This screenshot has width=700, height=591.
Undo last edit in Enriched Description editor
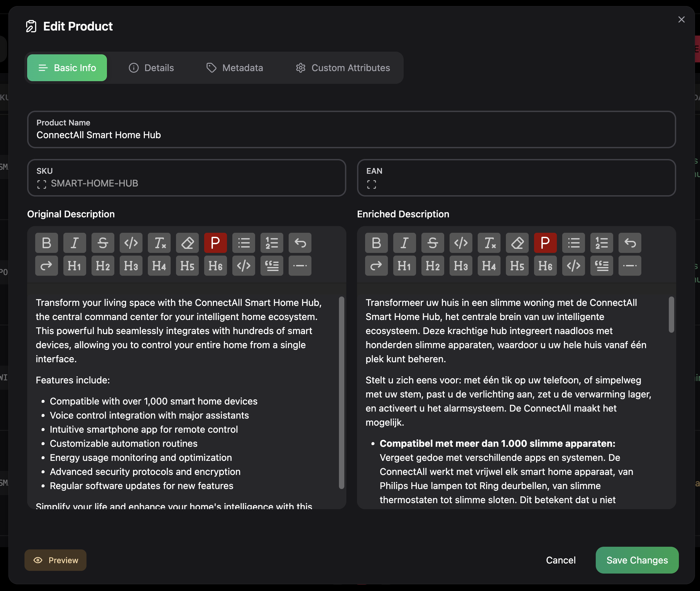(x=630, y=243)
